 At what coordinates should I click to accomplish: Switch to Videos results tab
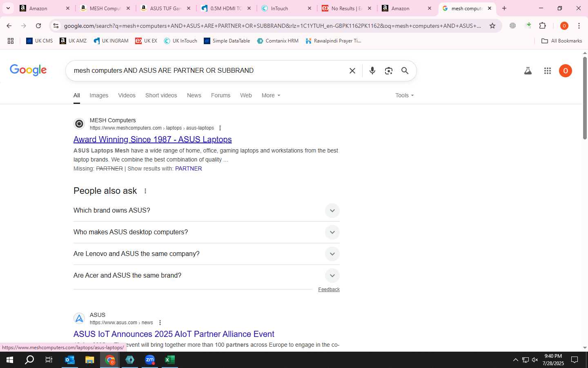pyautogui.click(x=127, y=95)
